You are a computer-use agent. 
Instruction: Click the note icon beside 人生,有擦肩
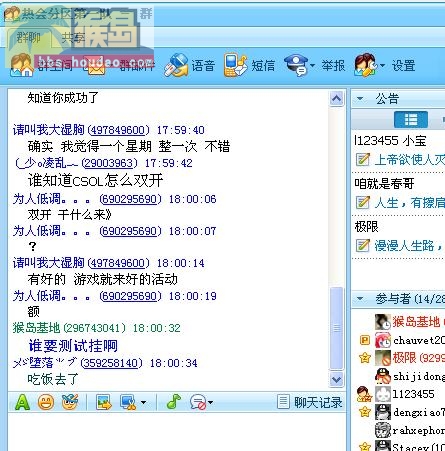[363, 202]
